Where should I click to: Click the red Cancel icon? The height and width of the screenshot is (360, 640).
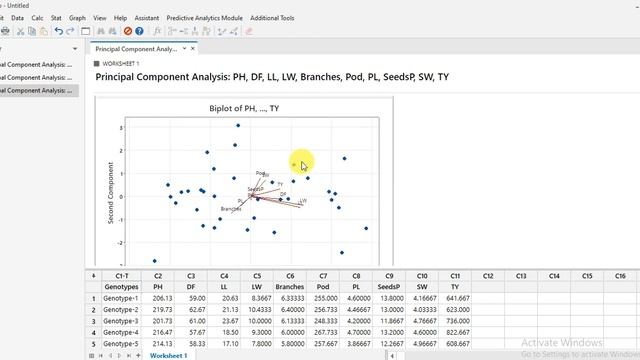click(128, 31)
